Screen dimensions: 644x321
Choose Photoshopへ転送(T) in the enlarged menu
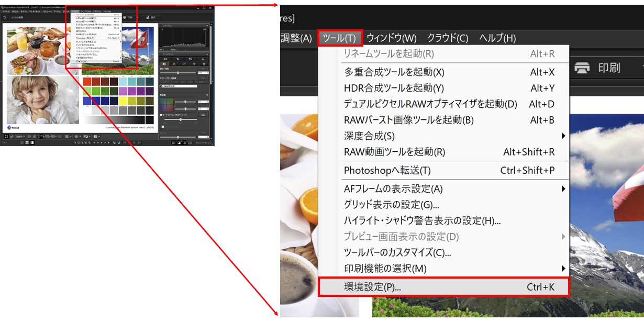click(443, 170)
